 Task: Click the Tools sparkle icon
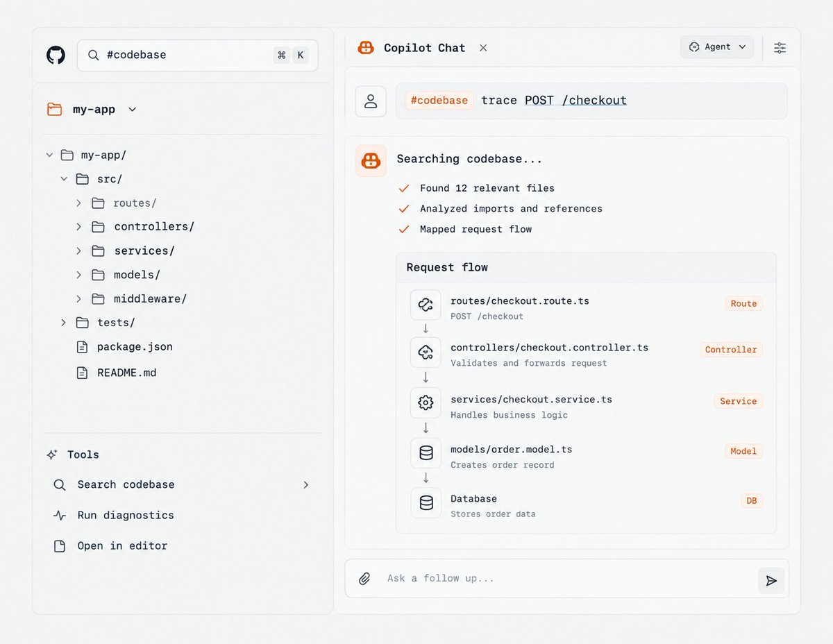click(x=52, y=455)
